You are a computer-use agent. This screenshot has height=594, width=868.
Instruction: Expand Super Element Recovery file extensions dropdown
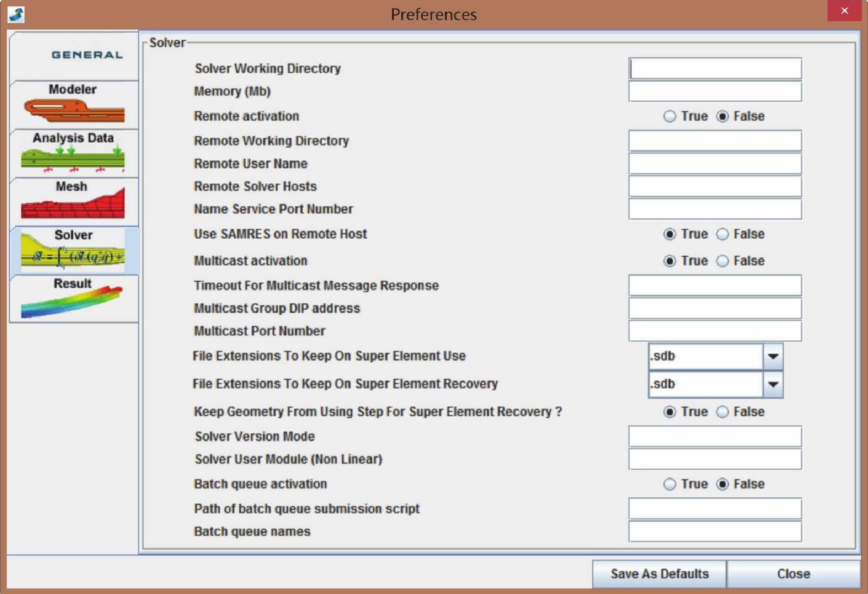773,384
